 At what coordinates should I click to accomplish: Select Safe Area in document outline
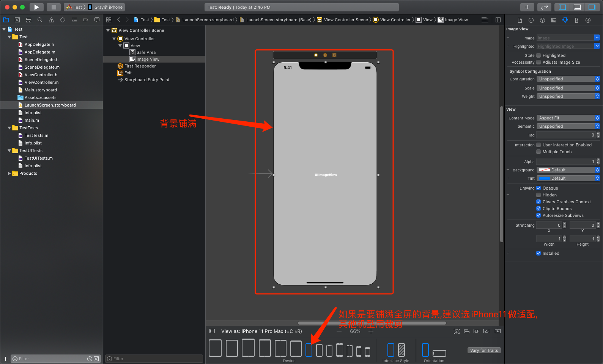[x=146, y=52]
